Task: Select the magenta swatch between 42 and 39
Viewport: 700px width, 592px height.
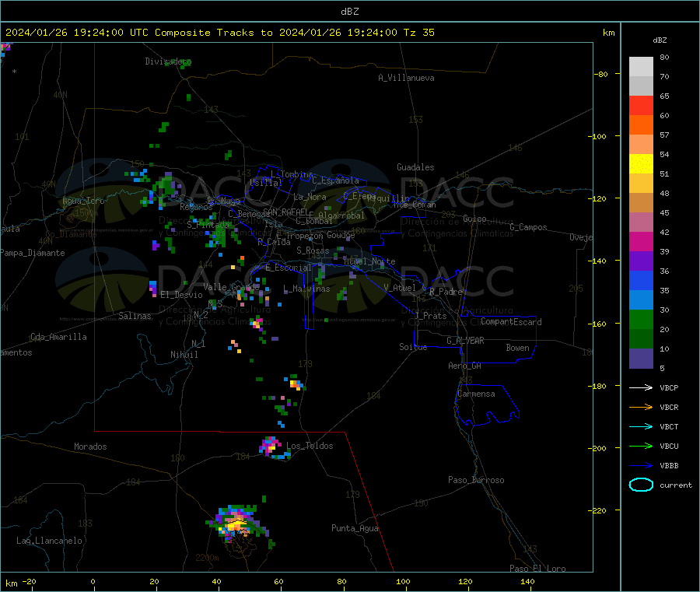Action: coord(641,241)
